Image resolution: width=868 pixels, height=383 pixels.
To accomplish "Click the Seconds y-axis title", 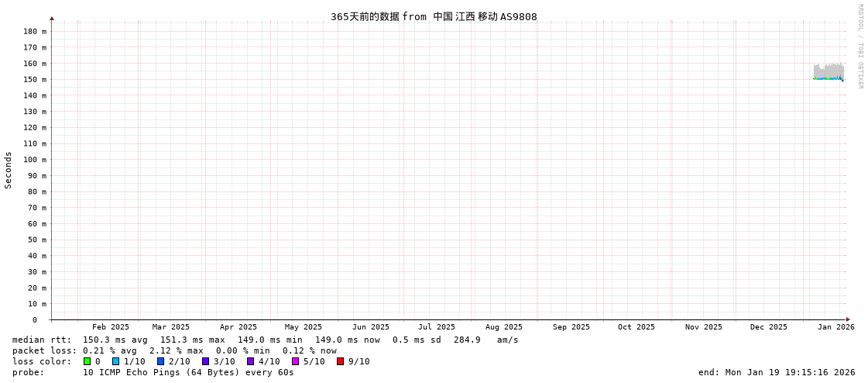I will (9, 170).
